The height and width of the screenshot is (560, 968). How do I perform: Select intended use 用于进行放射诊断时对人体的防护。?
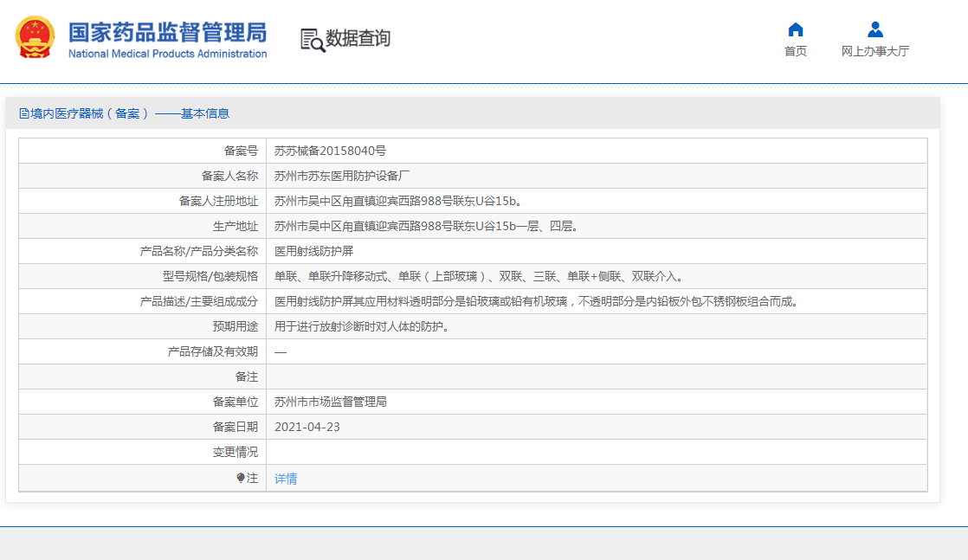pyautogui.click(x=363, y=326)
